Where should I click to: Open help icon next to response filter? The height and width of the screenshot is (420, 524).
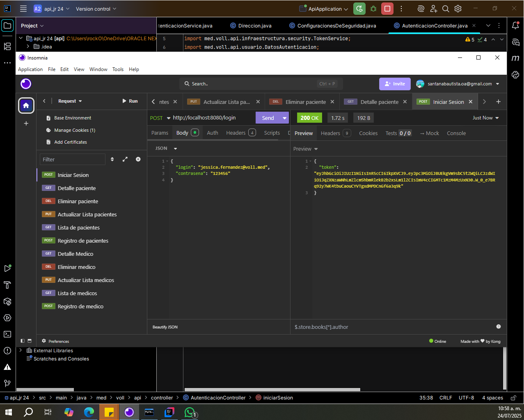click(x=499, y=326)
